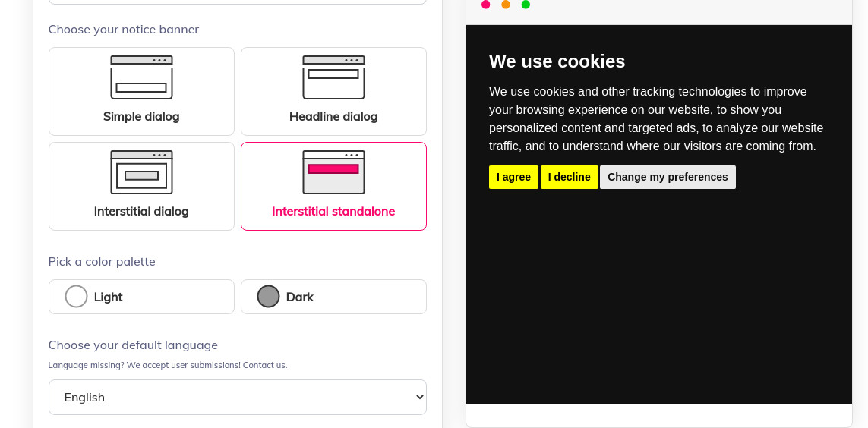The height and width of the screenshot is (428, 868).
Task: Click the Headline dialog layout icon
Action: pyautogui.click(x=333, y=77)
